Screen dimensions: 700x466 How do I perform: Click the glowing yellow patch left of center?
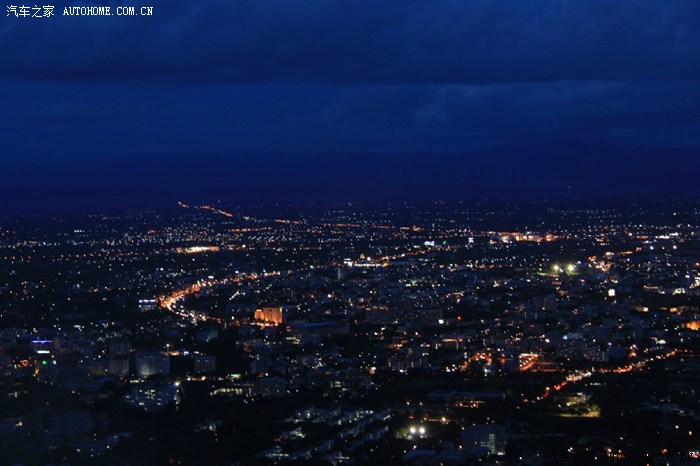pyautogui.click(x=196, y=249)
